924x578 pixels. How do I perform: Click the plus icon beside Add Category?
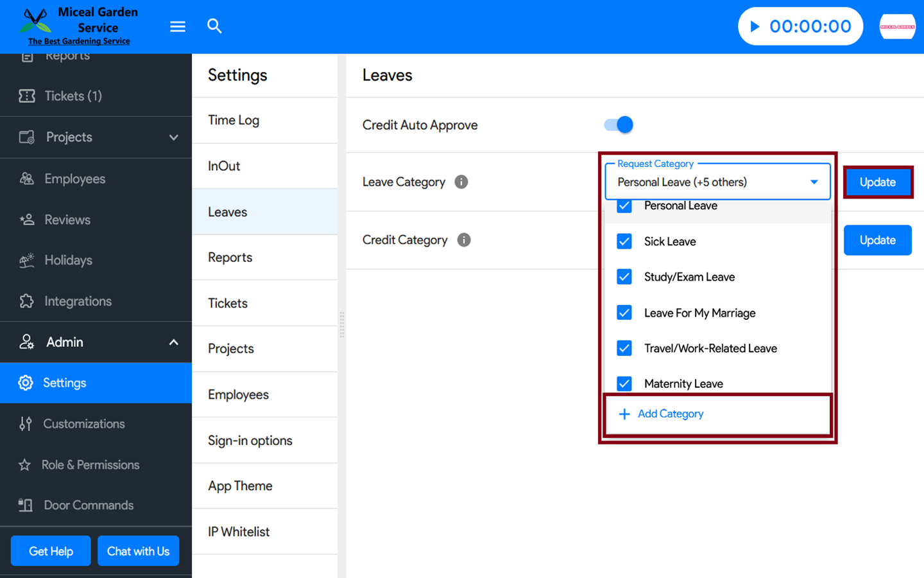tap(624, 414)
